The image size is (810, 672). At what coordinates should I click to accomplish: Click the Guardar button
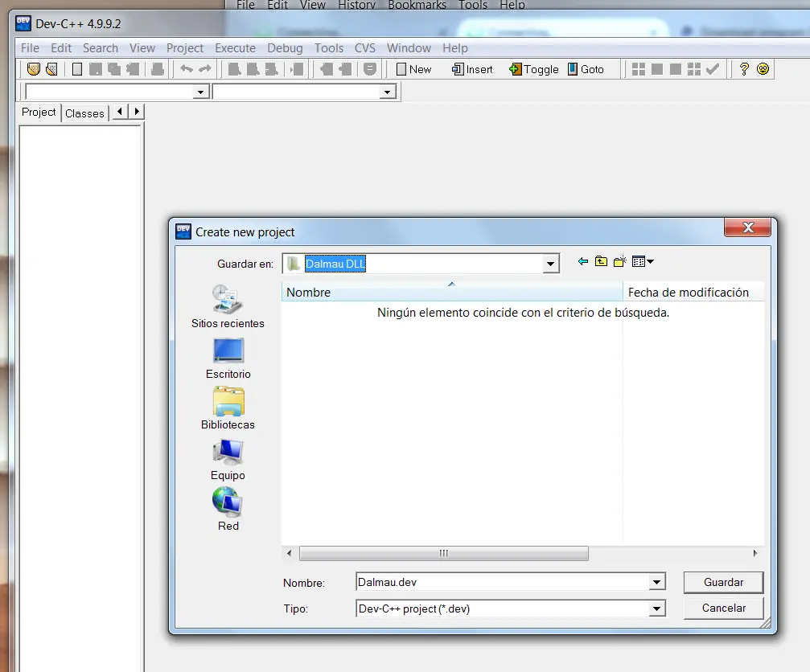[723, 582]
